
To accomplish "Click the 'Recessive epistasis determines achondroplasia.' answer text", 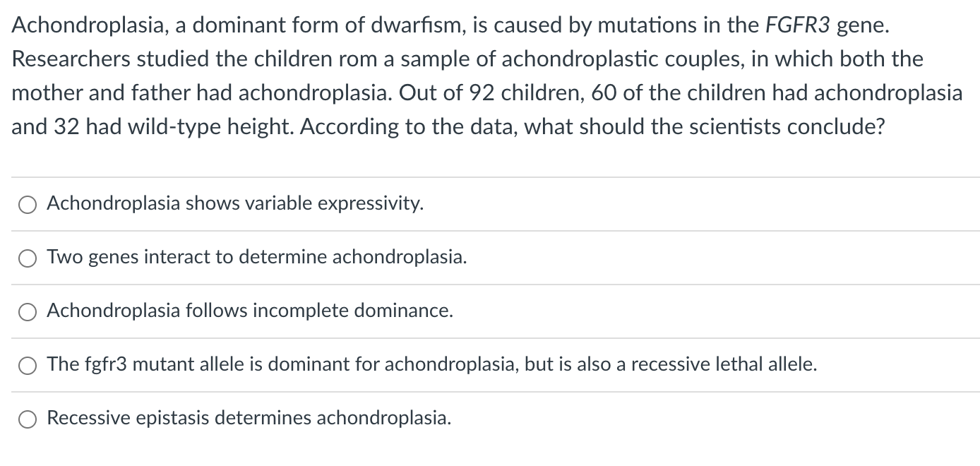I will [x=249, y=419].
